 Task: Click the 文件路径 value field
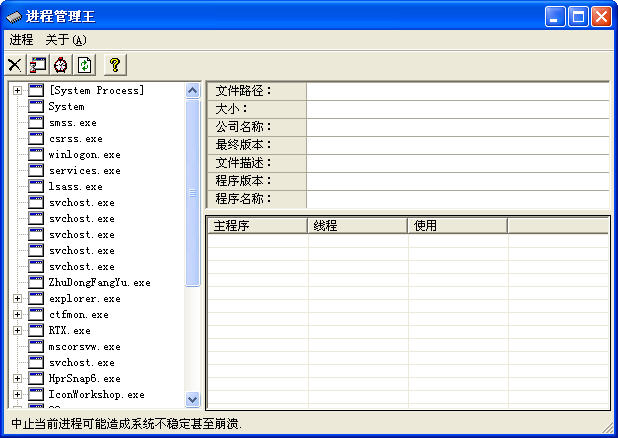tap(457, 91)
